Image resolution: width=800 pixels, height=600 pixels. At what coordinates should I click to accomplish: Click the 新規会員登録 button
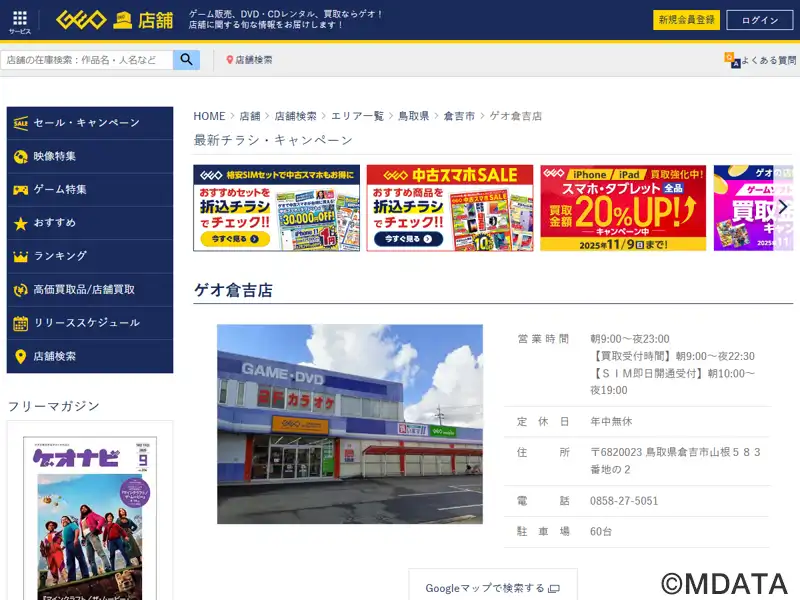[686, 20]
